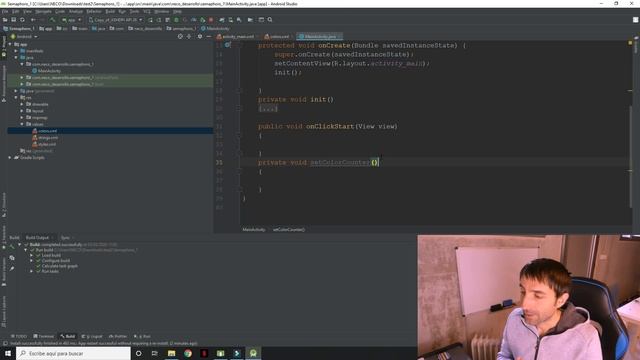Expand the manifests folder node
The height and width of the screenshot is (360, 640).
click(16, 51)
